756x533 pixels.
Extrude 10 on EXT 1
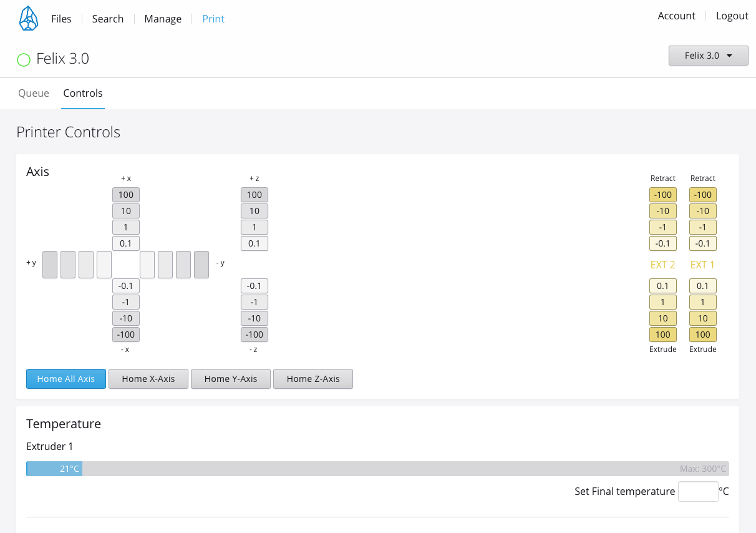[702, 318]
